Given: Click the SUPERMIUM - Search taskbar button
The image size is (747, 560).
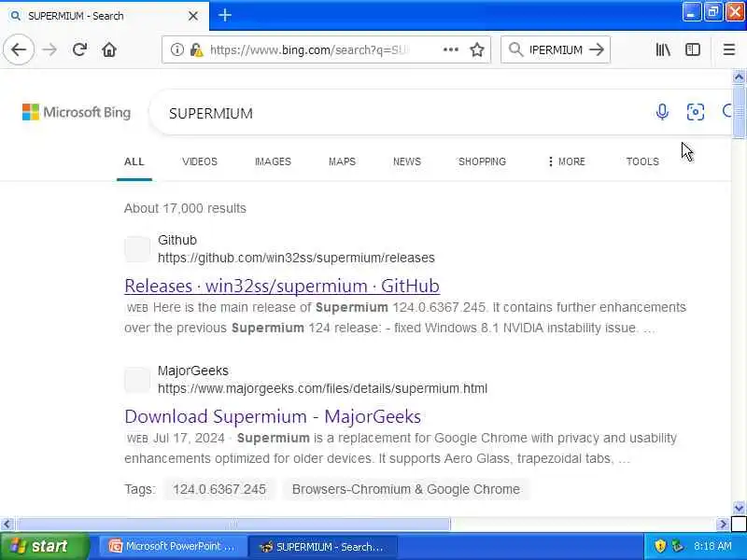Looking at the screenshot, I should point(323,546).
